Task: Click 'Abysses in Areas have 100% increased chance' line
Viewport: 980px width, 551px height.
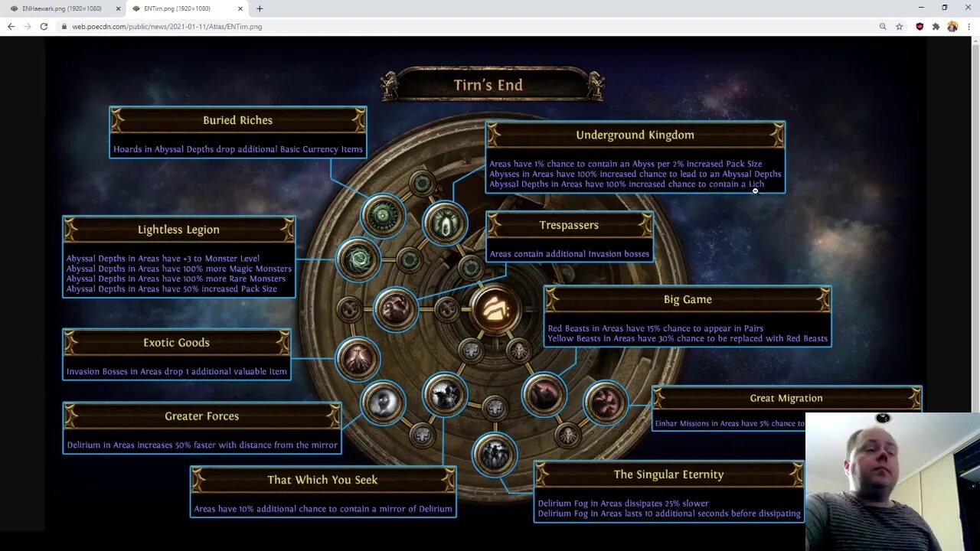Action: [635, 174]
